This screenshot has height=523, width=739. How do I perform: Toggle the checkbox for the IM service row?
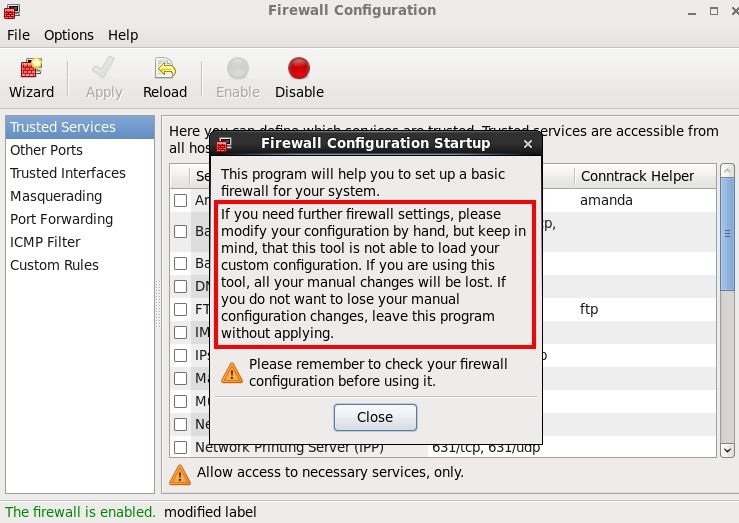pos(181,333)
